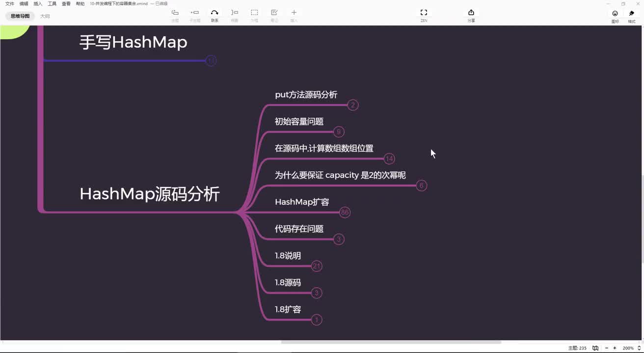Select the 1.8源码 subtopic

[x=288, y=283]
